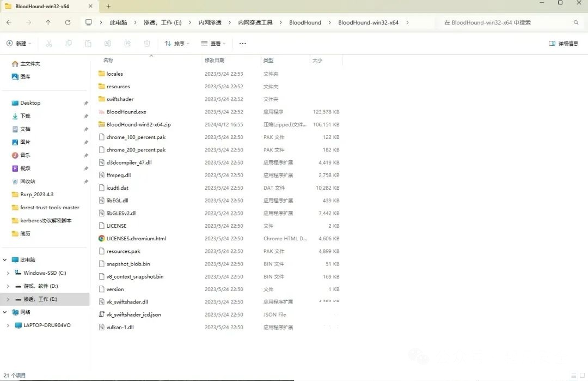
Task: Click the locales folder icon
Action: pyautogui.click(x=101, y=74)
